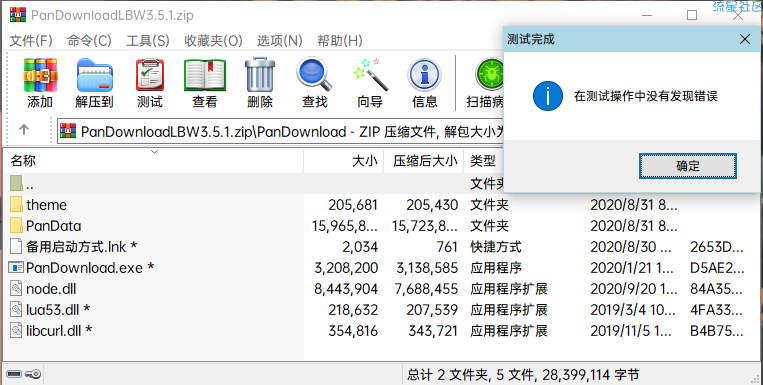Screen dimensions: 763x385
Task: Sort by 压缩后大小 column header
Action: [423, 161]
